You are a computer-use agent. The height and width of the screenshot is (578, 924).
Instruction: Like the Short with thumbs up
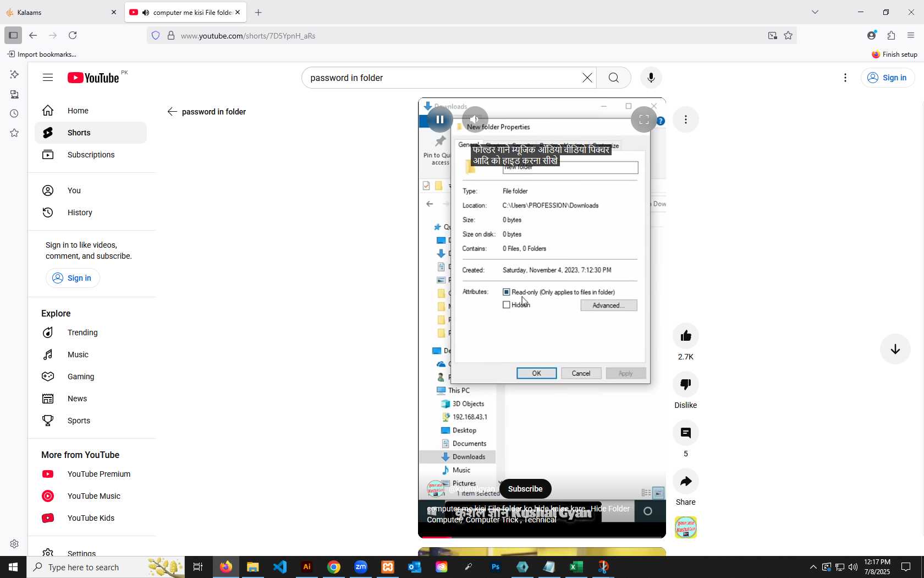[686, 336]
